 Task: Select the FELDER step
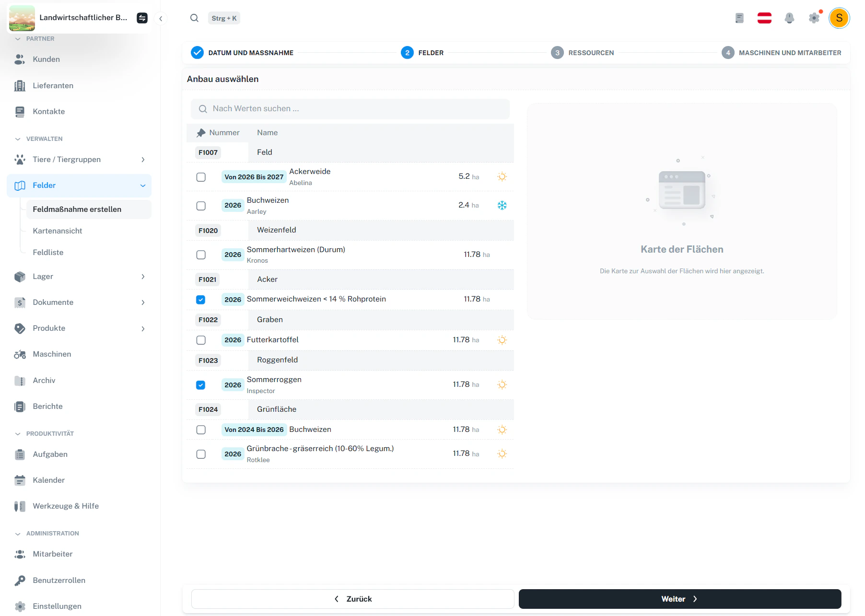point(422,53)
